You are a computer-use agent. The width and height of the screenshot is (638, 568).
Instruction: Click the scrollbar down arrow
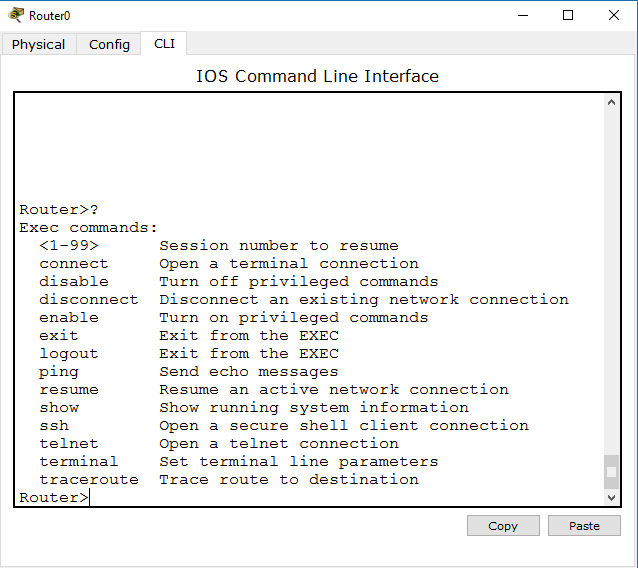click(611, 497)
